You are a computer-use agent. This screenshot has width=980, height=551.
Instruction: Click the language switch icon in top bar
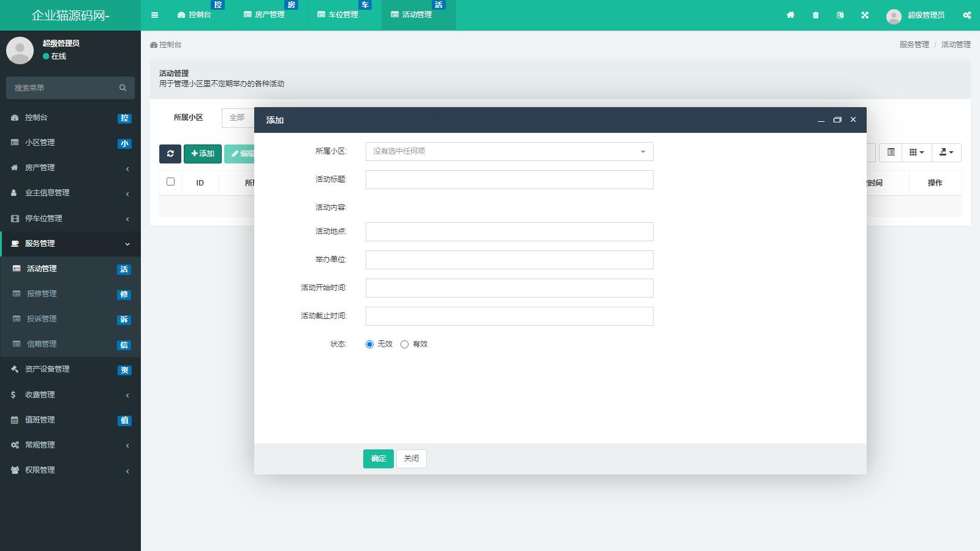click(840, 15)
